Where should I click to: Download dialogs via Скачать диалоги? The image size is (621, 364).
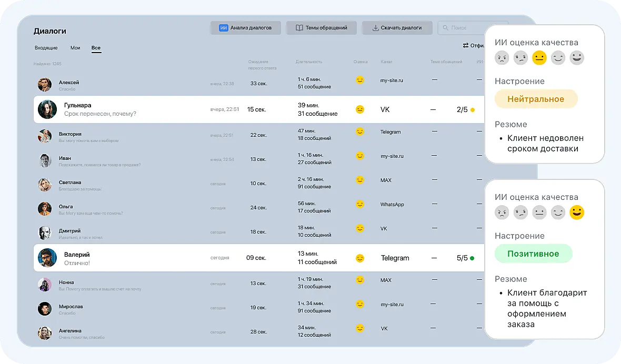[397, 28]
